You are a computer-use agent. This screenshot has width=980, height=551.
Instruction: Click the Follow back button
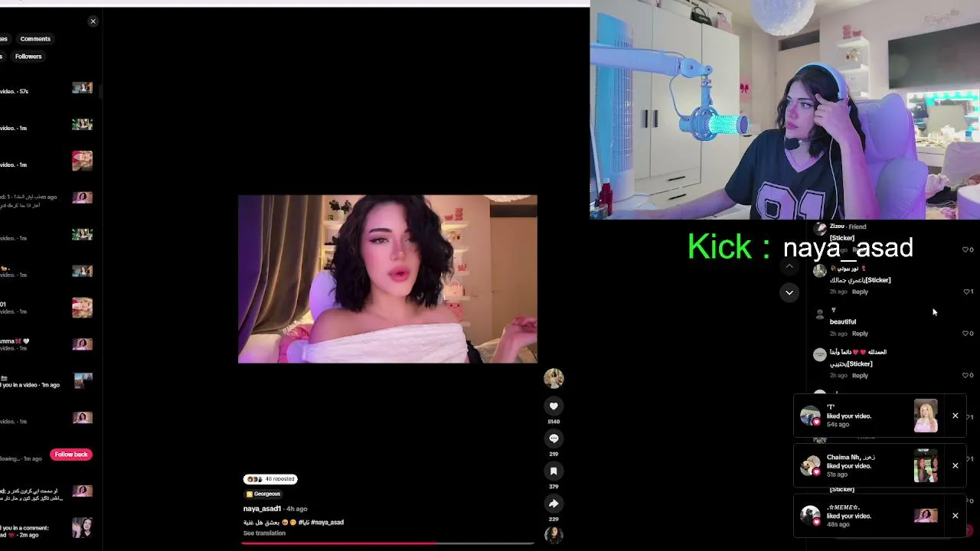pos(71,455)
